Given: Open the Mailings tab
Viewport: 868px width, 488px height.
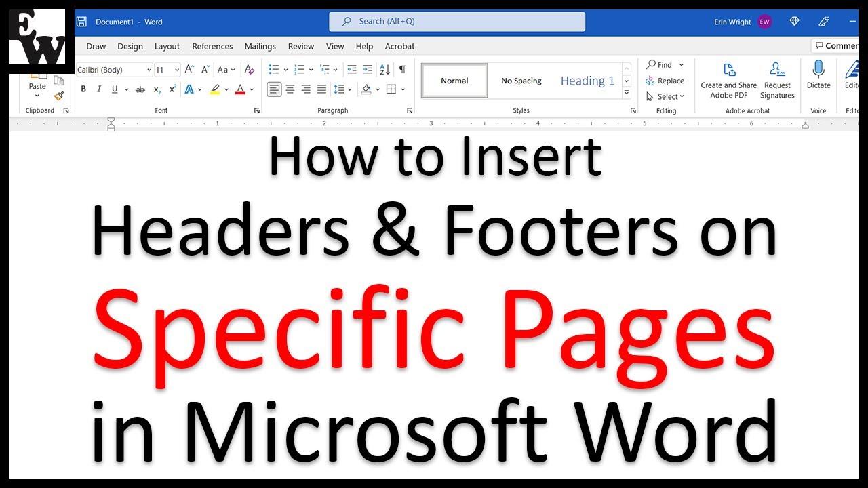Looking at the screenshot, I should point(260,46).
